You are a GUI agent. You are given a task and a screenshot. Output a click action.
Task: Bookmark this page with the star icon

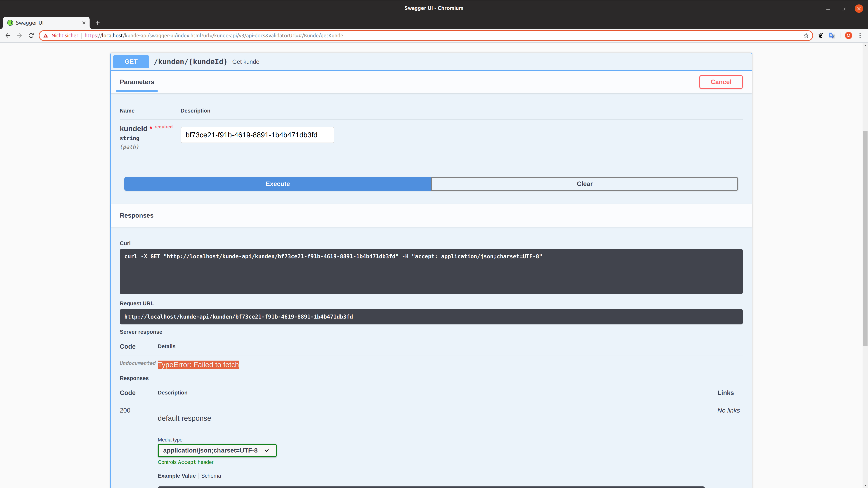[806, 35]
